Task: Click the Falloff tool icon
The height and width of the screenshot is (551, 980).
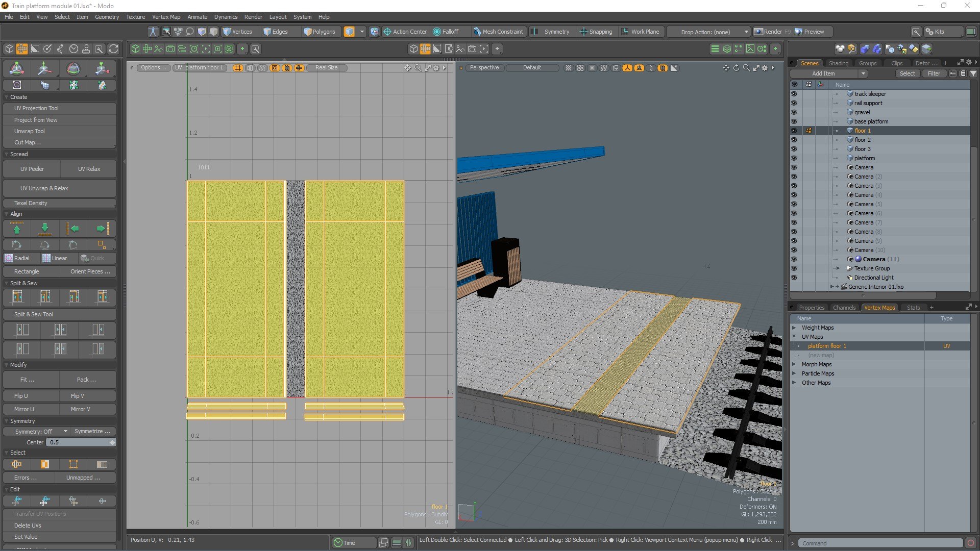Action: 437,32
